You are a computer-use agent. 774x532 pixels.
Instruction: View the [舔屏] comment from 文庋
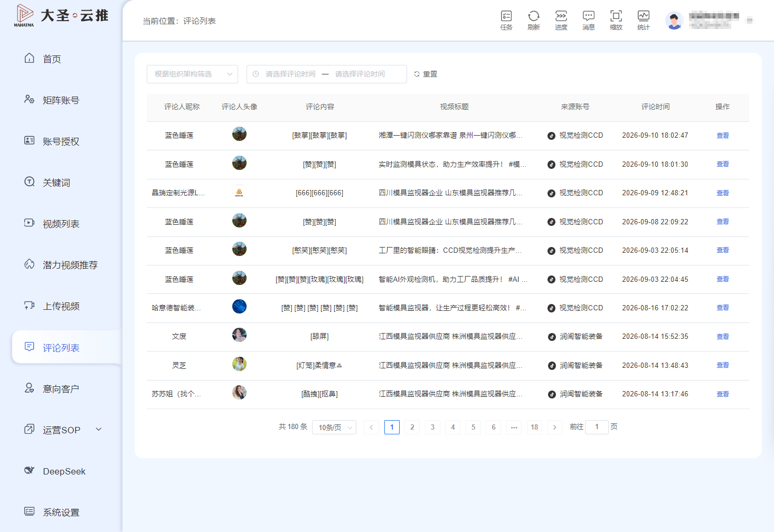pos(722,337)
